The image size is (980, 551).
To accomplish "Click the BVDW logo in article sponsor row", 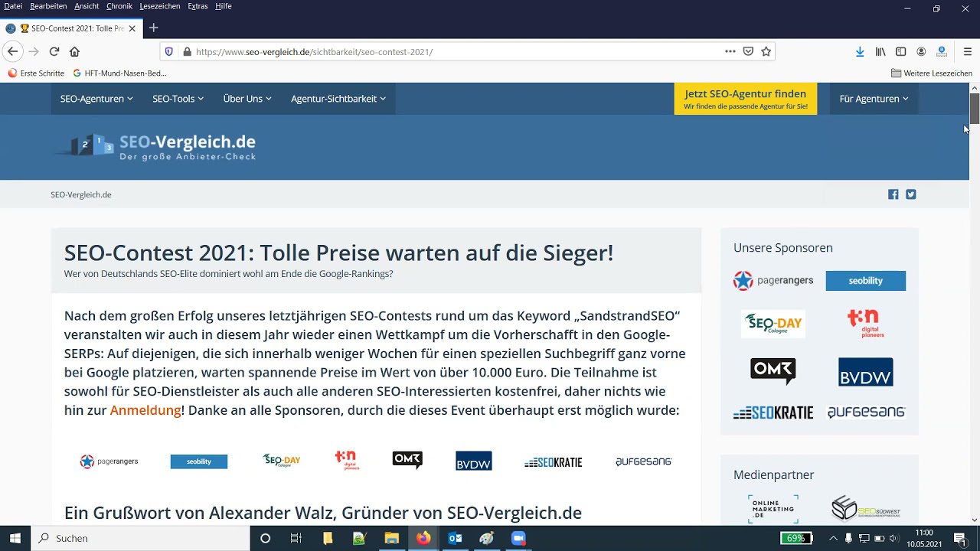I will pos(474,461).
